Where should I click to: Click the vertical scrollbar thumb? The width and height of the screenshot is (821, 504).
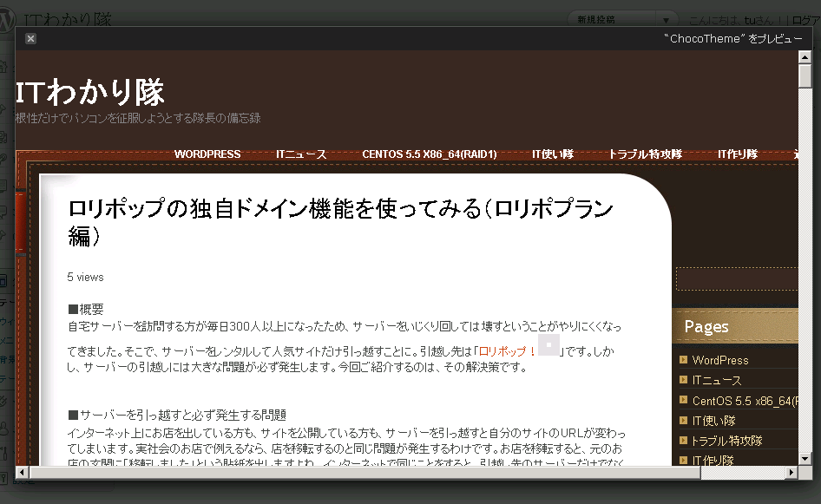pyautogui.click(x=805, y=77)
